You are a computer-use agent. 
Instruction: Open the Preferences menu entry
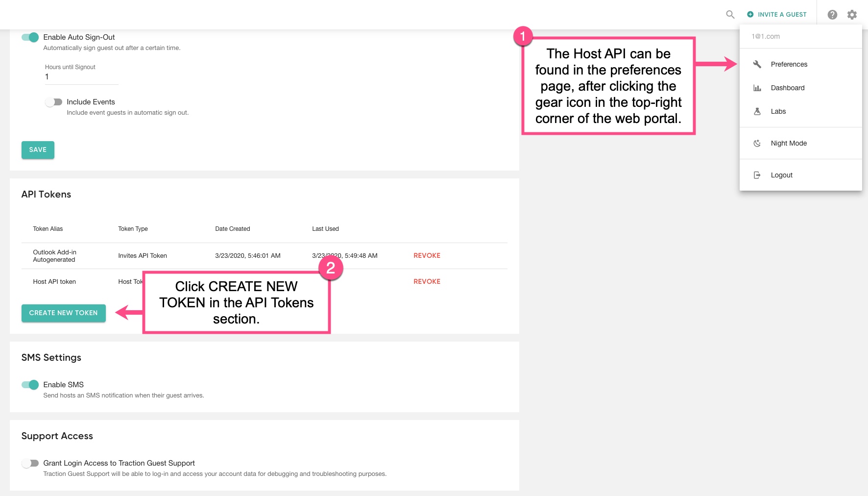[x=789, y=64]
